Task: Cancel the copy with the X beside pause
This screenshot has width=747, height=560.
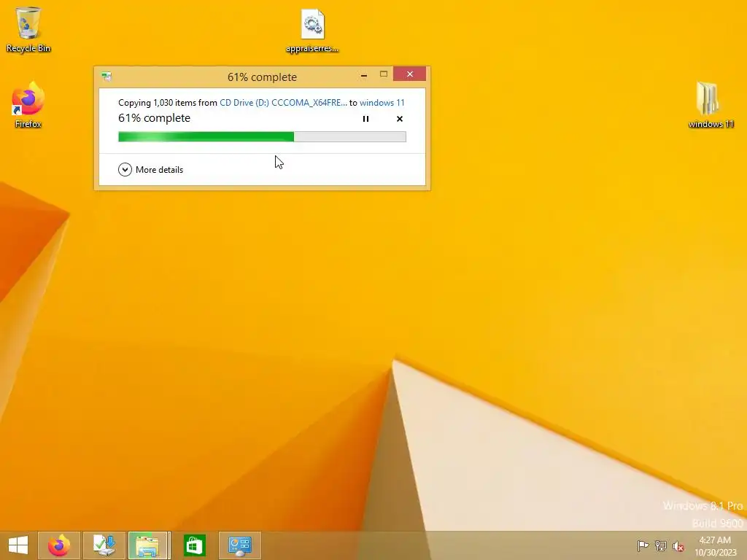Action: [400, 119]
